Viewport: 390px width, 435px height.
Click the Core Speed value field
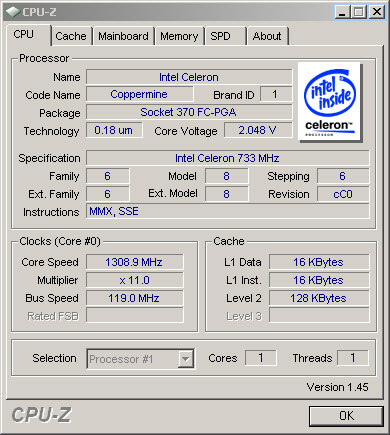[135, 262]
